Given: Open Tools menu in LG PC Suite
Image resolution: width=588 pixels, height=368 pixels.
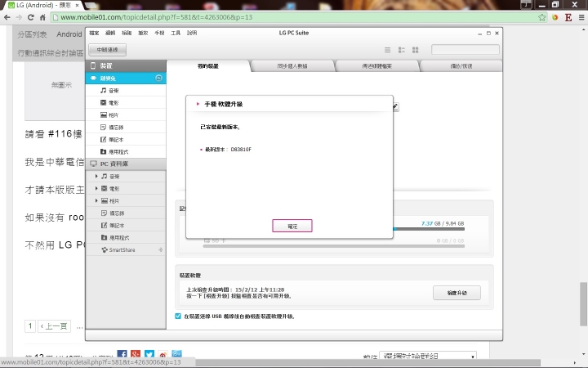Looking at the screenshot, I should [176, 33].
